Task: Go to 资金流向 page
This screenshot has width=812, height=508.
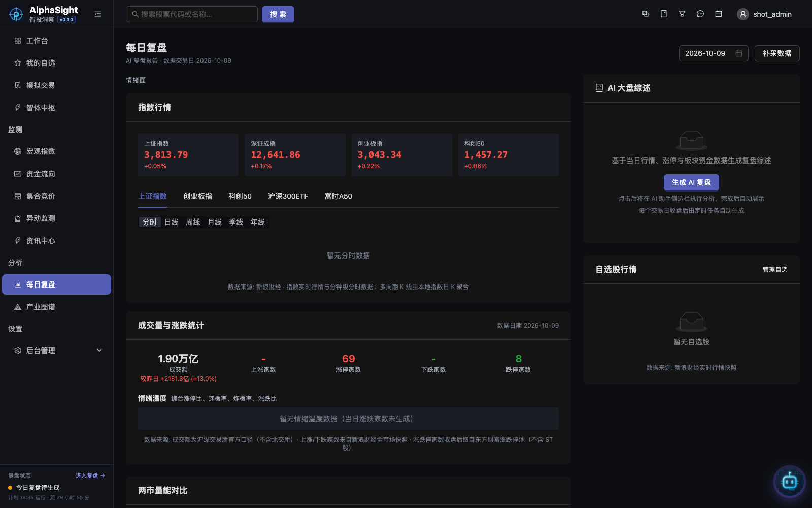Action: point(57,174)
